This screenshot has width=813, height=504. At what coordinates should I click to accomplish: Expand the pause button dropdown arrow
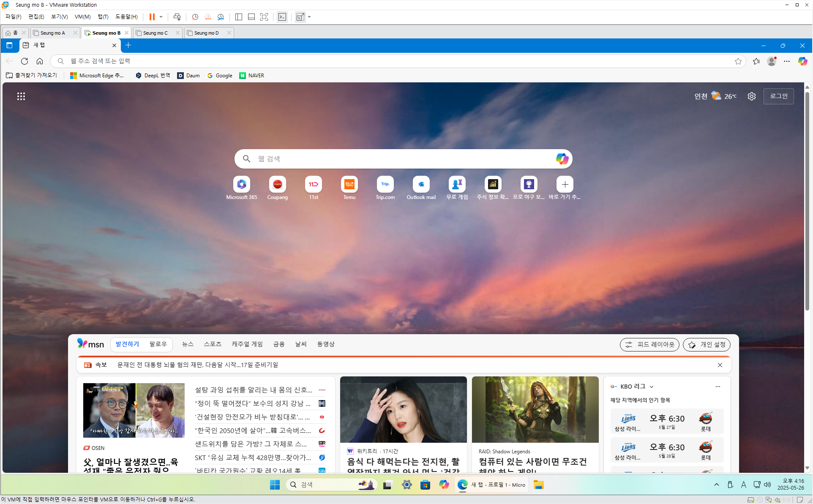(161, 17)
